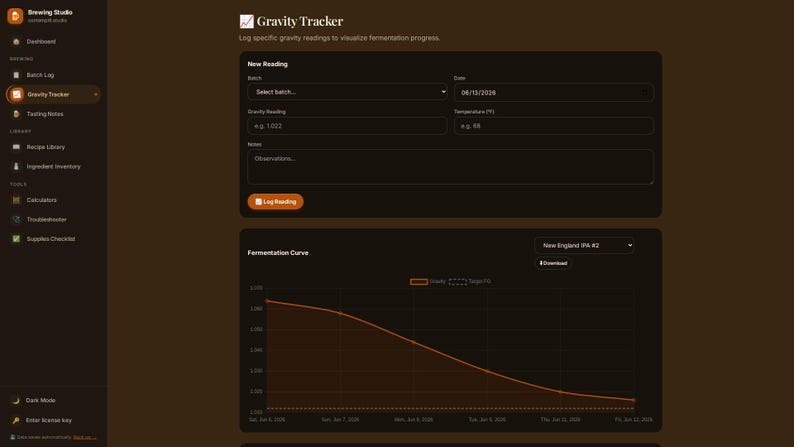Open Dashboard via its house icon
794x447 pixels.
[16, 42]
